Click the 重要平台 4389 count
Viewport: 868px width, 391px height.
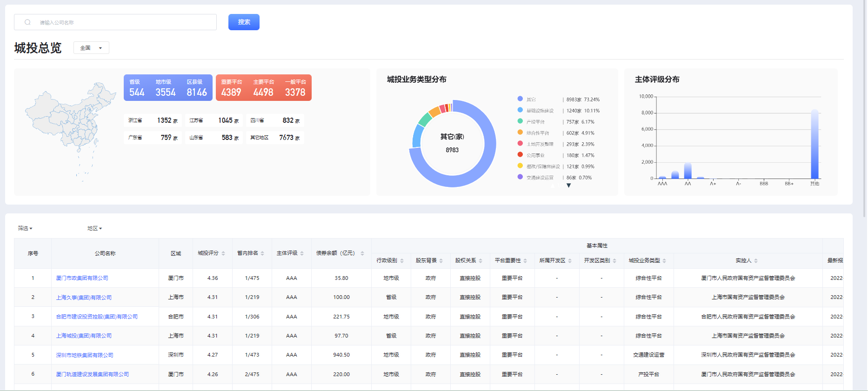(231, 93)
